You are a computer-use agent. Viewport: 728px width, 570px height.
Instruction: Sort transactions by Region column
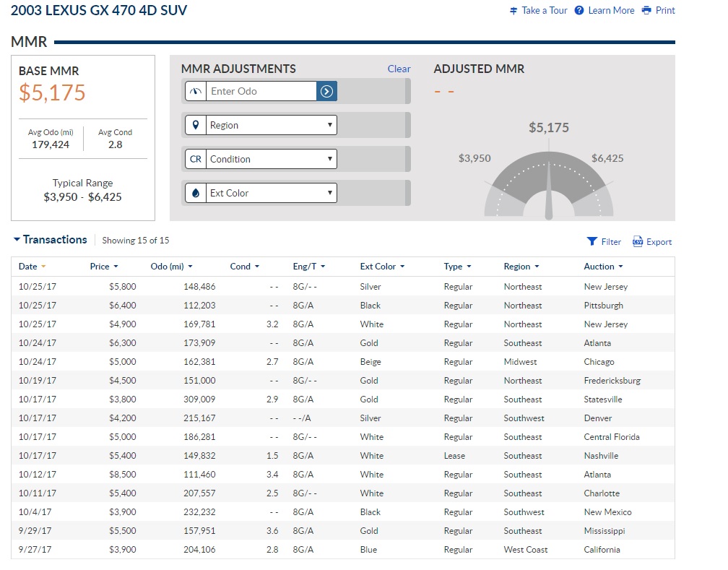521,266
